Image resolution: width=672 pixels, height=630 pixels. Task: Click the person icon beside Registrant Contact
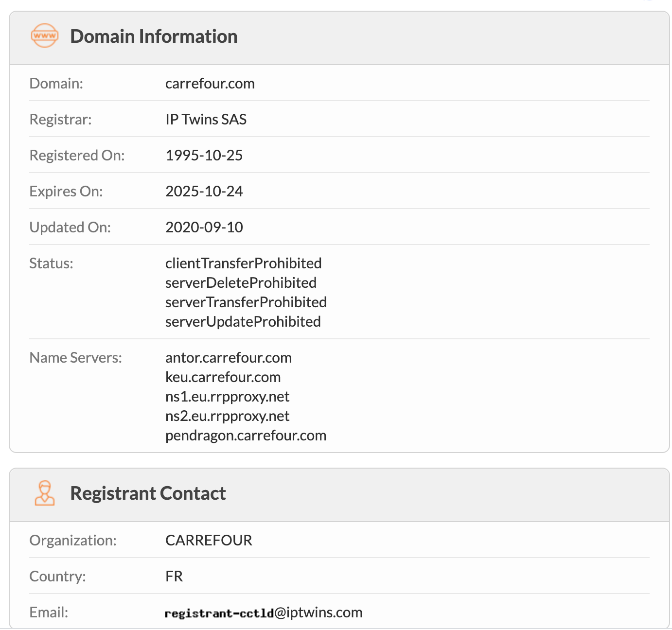pos(45,493)
